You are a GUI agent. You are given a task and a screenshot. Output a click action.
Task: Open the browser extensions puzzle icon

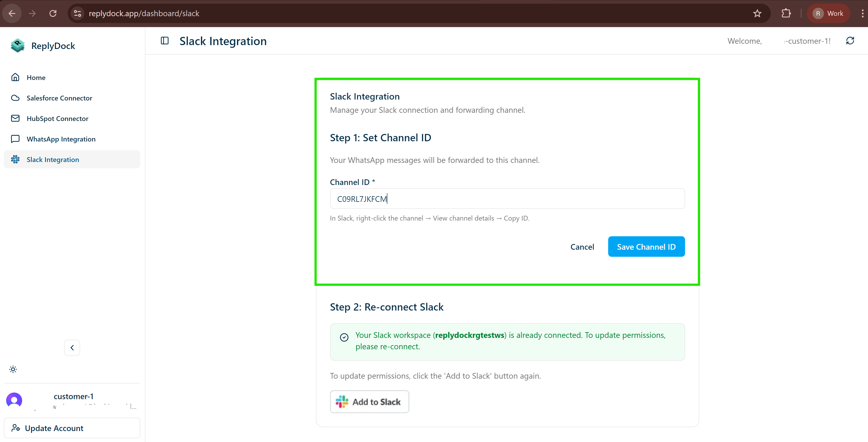coord(786,13)
